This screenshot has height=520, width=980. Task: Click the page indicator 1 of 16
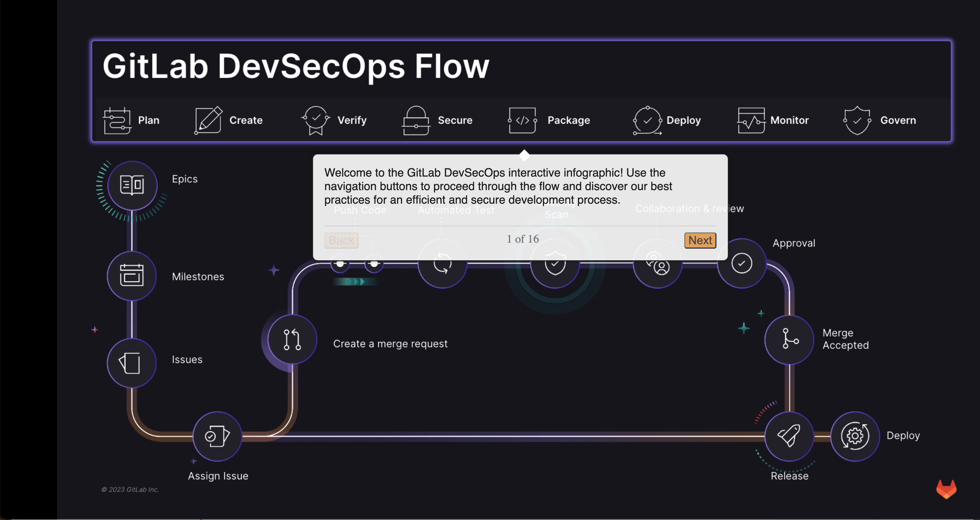pos(522,239)
